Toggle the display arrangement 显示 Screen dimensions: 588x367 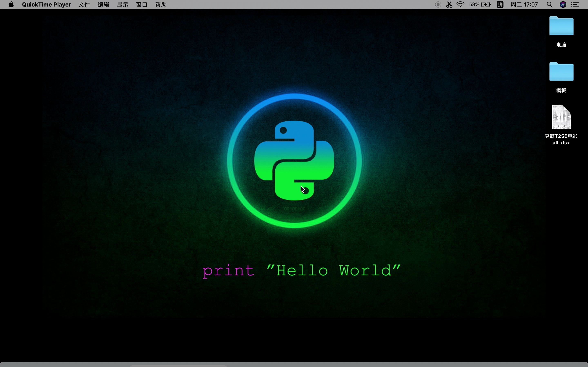click(122, 4)
